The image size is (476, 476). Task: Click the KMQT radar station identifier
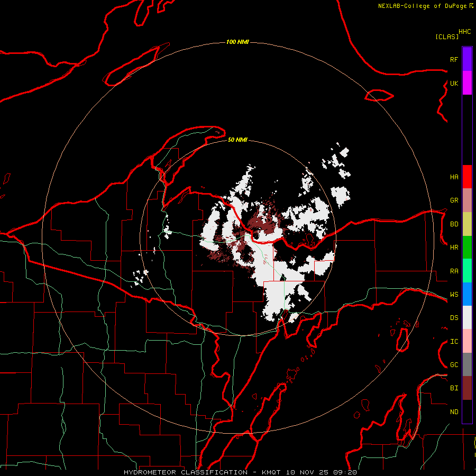(x=271, y=472)
